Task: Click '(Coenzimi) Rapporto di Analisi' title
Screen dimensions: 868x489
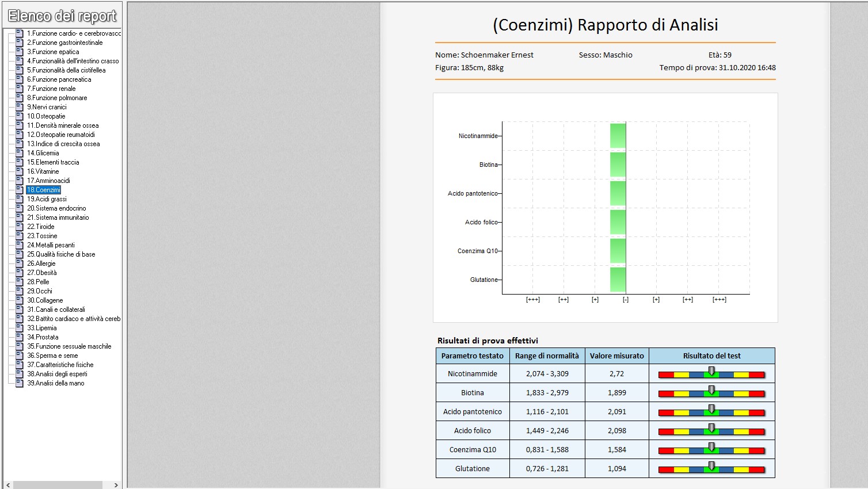Action: pyautogui.click(x=606, y=25)
